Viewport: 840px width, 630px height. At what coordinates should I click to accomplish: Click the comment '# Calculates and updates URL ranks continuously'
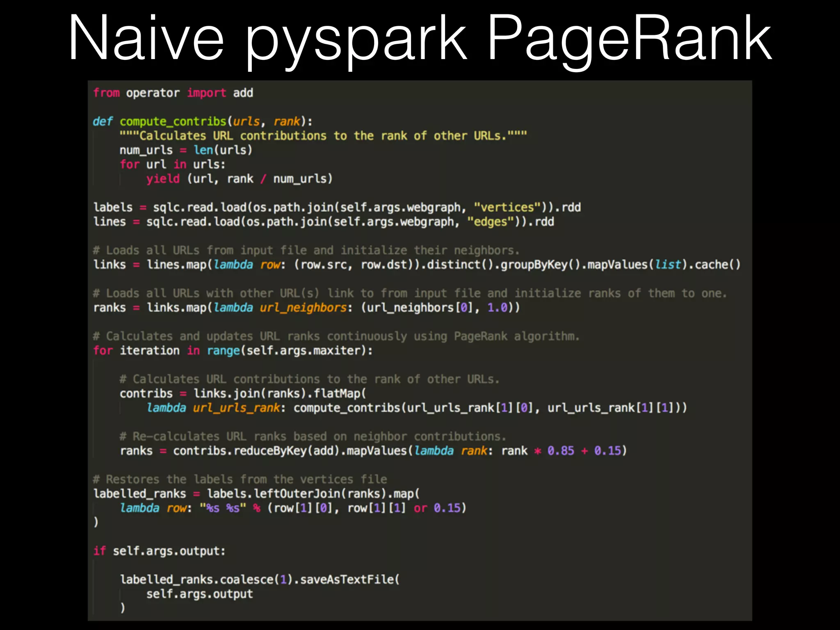point(337,336)
